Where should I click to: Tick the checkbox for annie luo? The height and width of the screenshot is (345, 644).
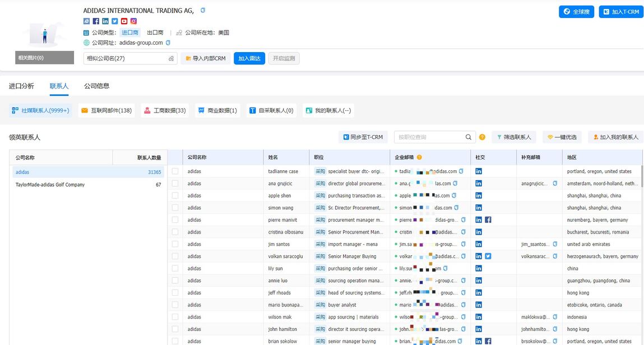175,281
